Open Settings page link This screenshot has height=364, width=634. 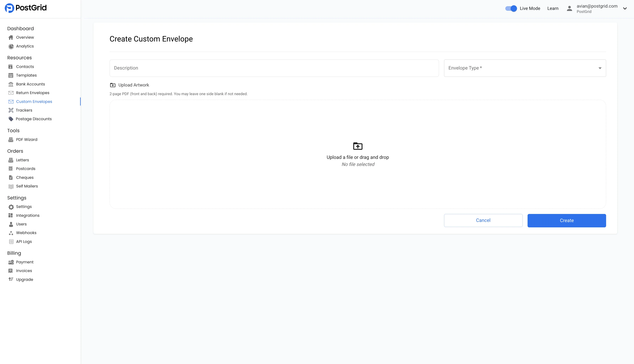pyautogui.click(x=24, y=207)
